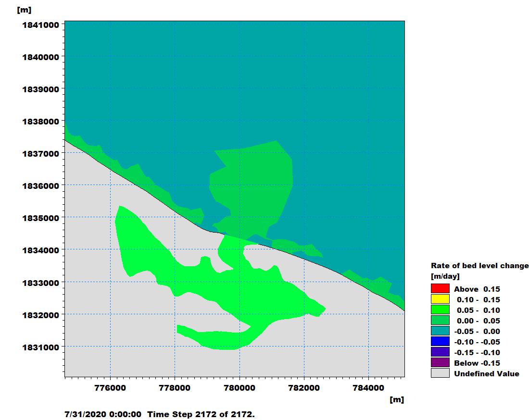529x420 pixels.
Task: Click x-axis label 778000
Action: pyautogui.click(x=175, y=388)
